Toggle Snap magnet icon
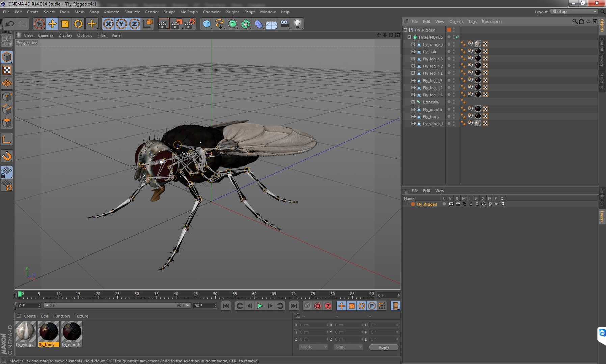Viewport: 606px width, 364px height. 7,156
